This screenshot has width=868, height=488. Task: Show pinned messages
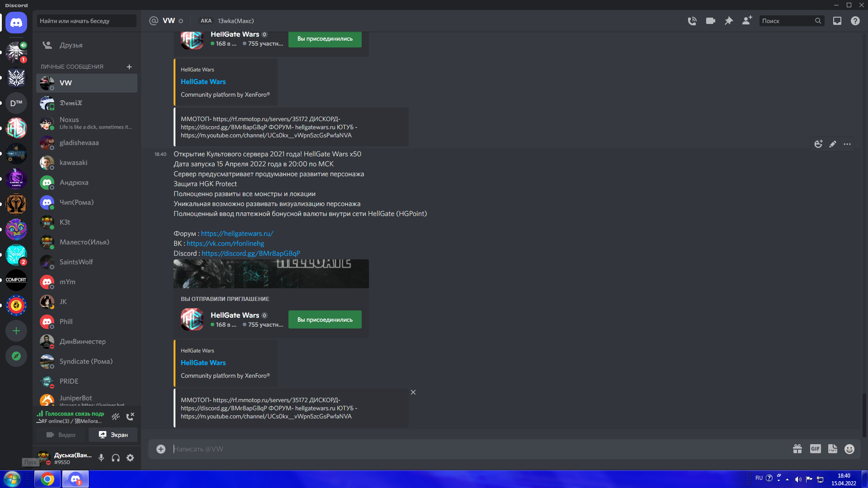click(x=729, y=21)
